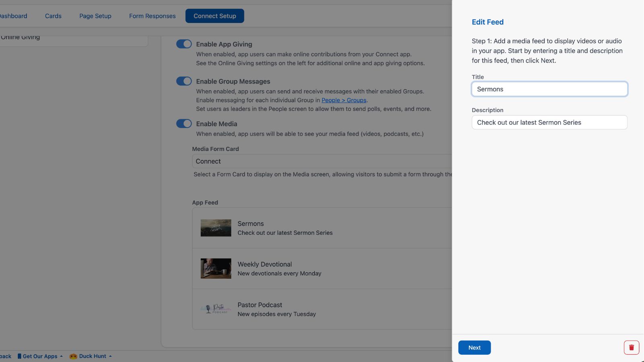
Task: Switch to the Cards tab
Action: (x=53, y=16)
